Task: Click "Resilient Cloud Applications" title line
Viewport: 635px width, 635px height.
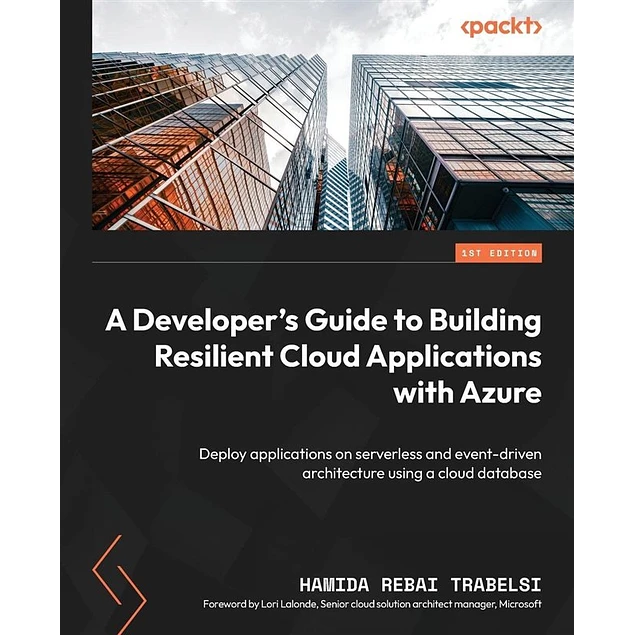Action: [x=347, y=357]
